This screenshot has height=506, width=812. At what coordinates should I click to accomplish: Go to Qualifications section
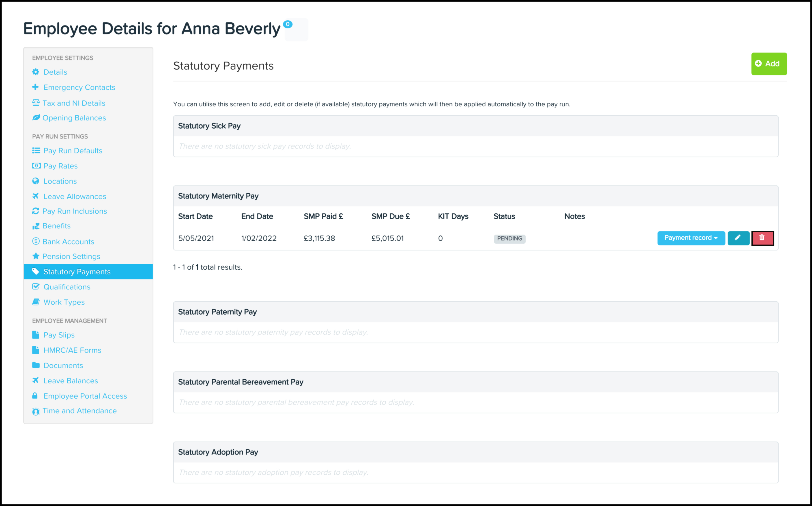pyautogui.click(x=67, y=287)
